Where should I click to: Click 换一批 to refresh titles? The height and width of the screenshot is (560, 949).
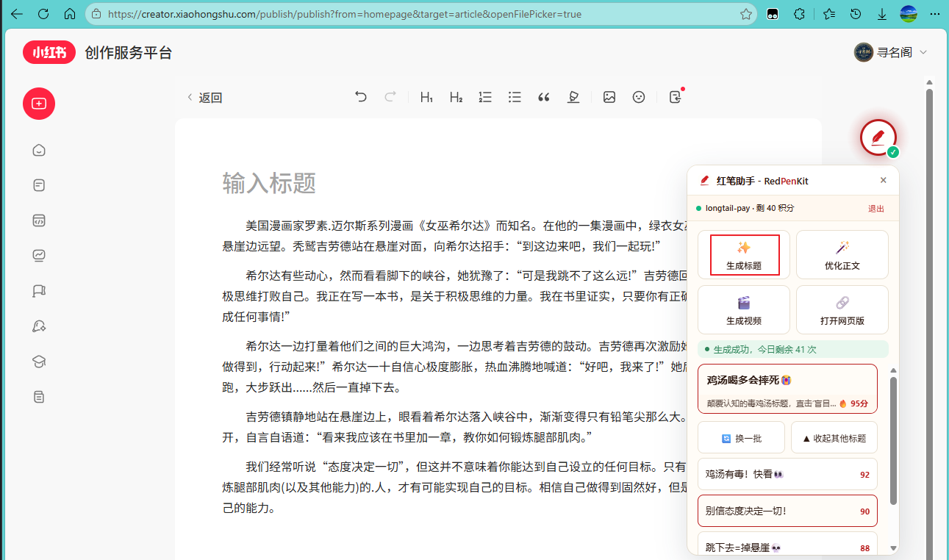pyautogui.click(x=741, y=437)
